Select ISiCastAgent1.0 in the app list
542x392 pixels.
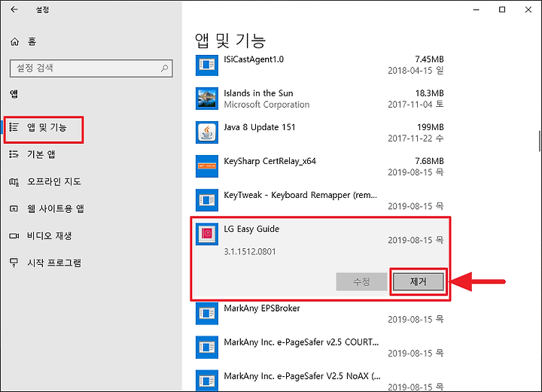click(254, 59)
